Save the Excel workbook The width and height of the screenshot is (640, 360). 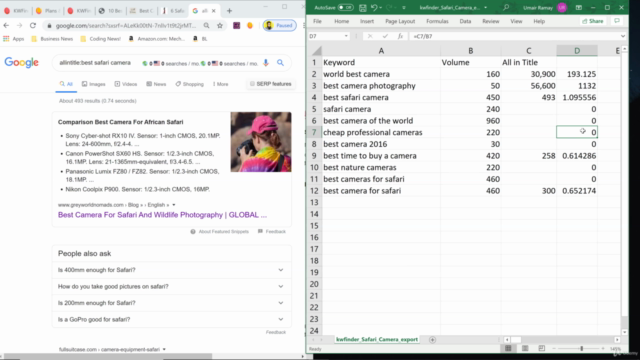362,7
